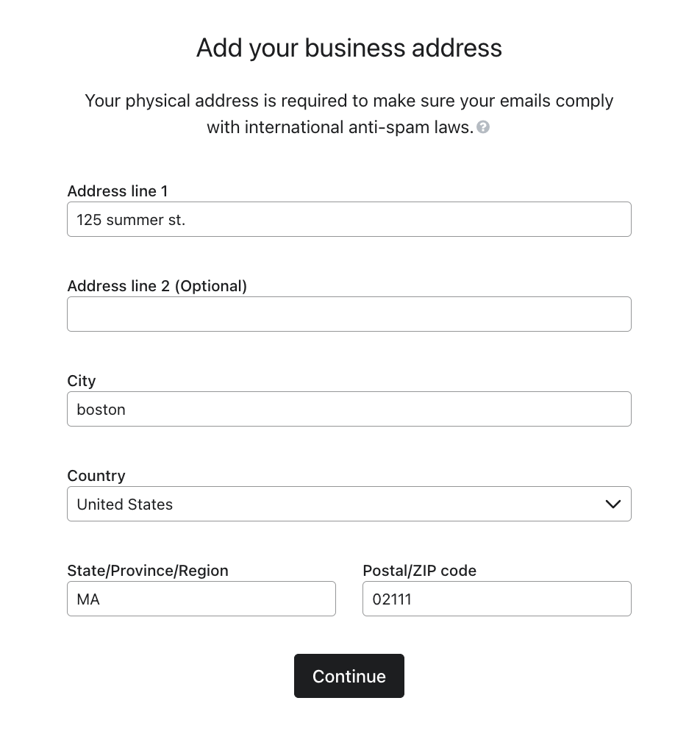Click the Address line 1 field

coord(349,219)
